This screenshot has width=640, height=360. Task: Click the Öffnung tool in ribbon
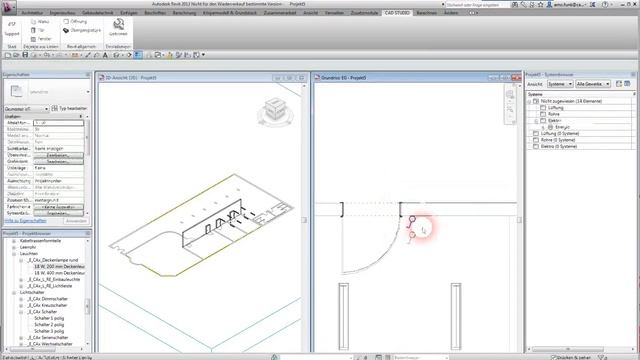click(x=76, y=21)
